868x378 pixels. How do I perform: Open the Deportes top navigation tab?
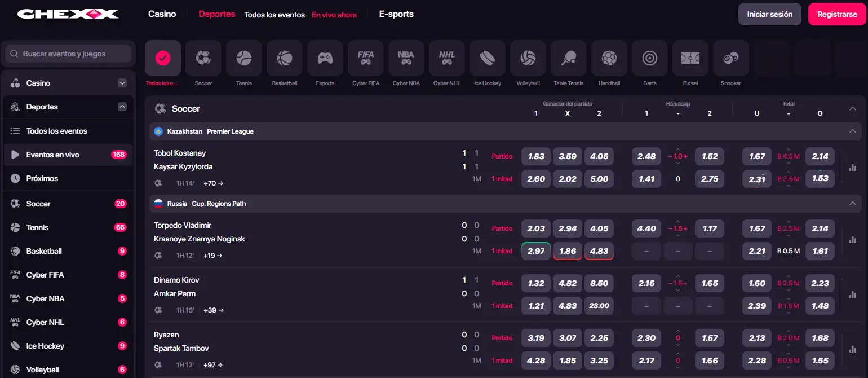click(x=217, y=14)
